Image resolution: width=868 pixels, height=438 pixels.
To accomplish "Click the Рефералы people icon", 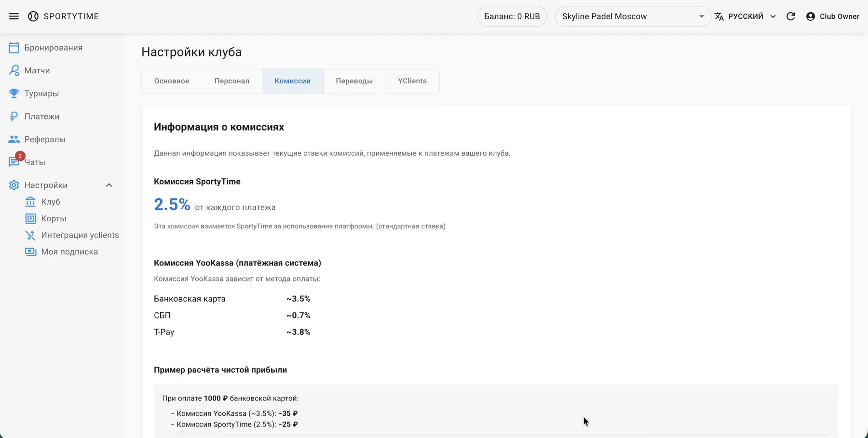I will [14, 139].
